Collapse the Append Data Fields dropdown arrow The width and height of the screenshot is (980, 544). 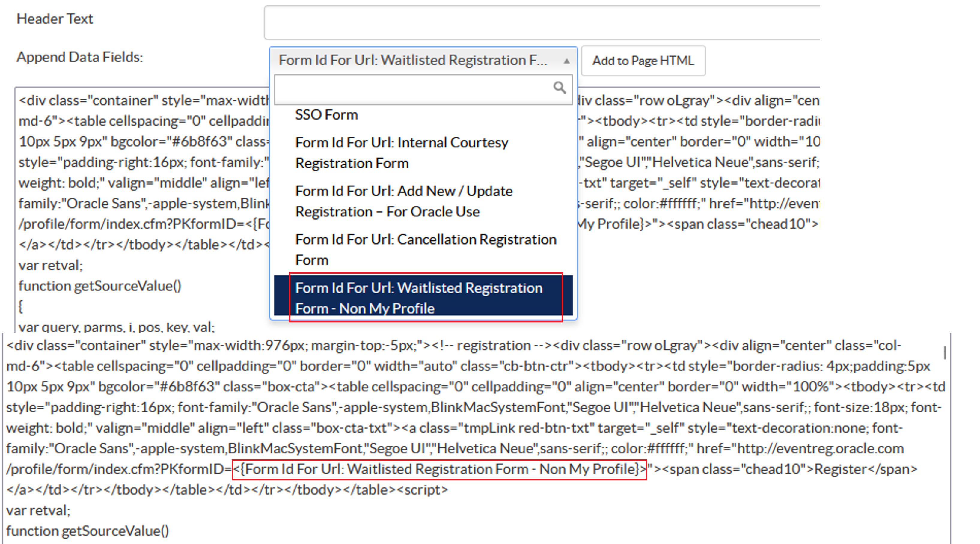coord(566,61)
